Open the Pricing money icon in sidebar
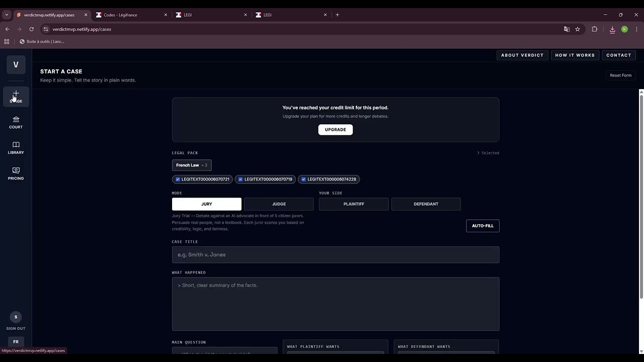644x362 pixels. 16,170
